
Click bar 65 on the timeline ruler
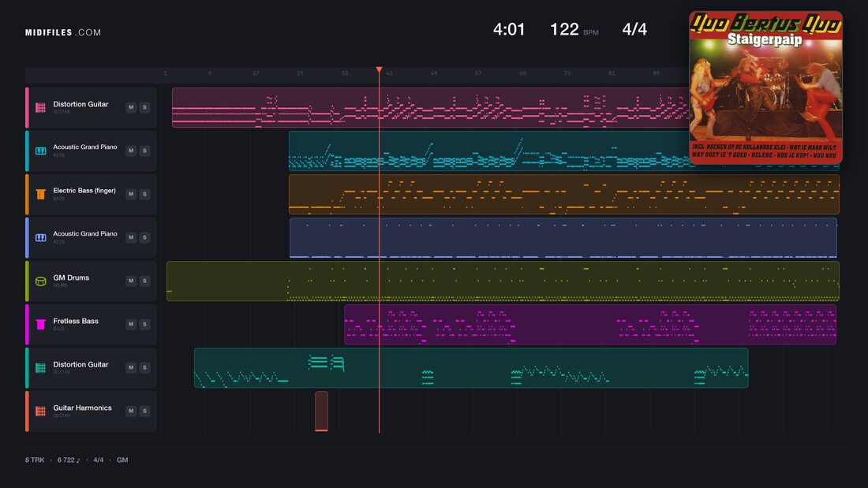[522, 73]
